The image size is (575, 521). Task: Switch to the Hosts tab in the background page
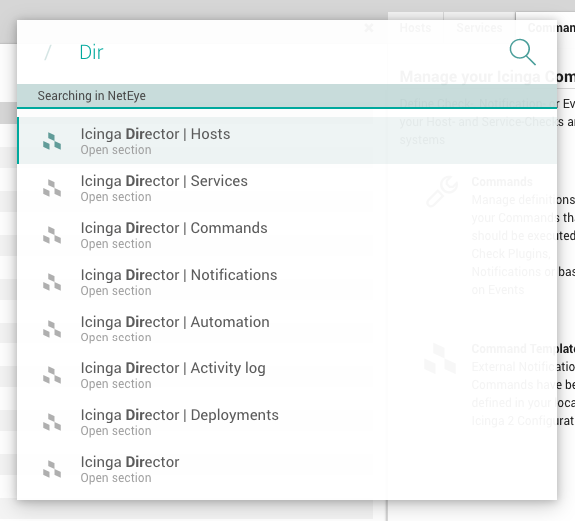415,28
